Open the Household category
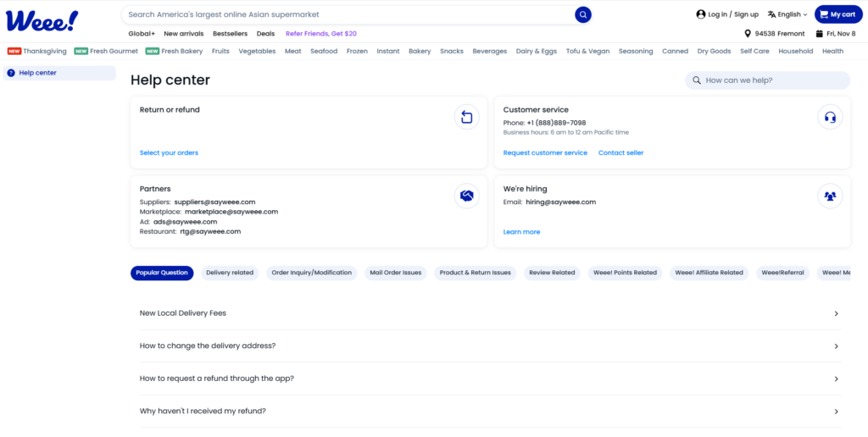 pos(796,52)
